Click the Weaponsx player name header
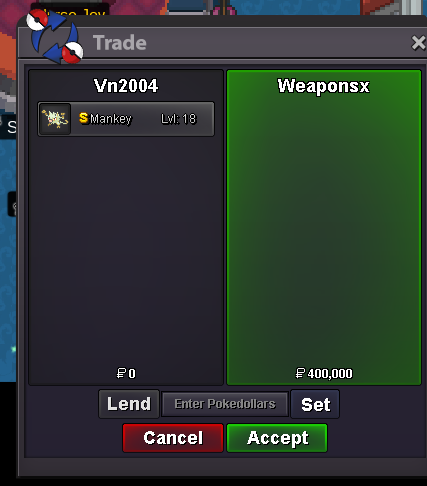 [x=324, y=86]
